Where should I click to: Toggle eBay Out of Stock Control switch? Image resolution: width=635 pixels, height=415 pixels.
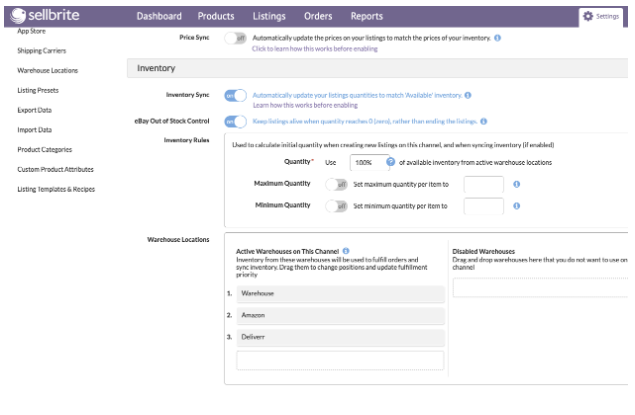coord(235,121)
